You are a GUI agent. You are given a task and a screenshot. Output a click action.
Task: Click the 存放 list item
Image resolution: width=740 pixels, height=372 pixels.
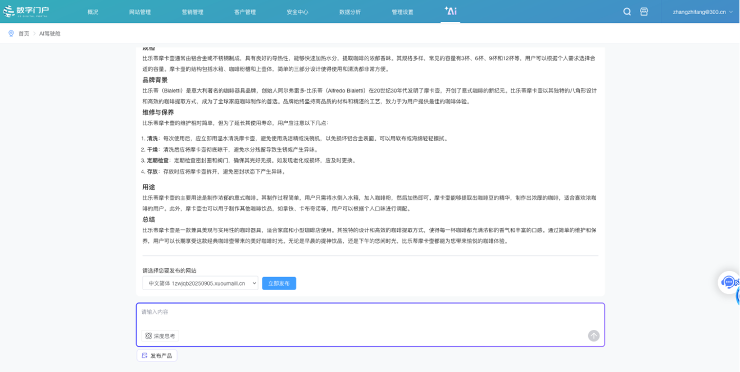(x=213, y=172)
